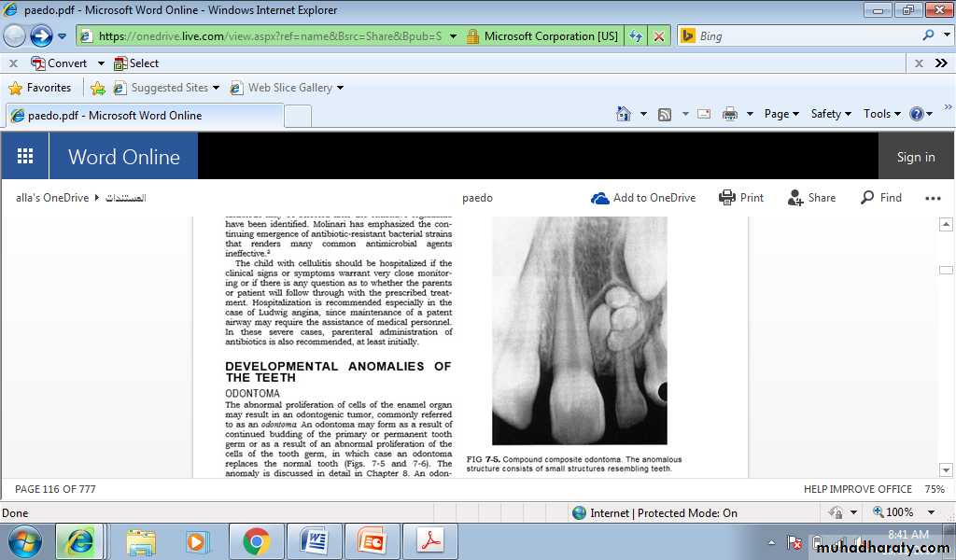Launch Google Chrome from taskbar
Screen dimensions: 956x560
click(256, 540)
